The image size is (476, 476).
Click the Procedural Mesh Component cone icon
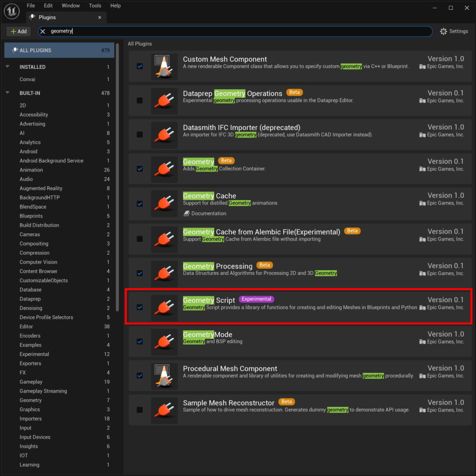point(164,376)
